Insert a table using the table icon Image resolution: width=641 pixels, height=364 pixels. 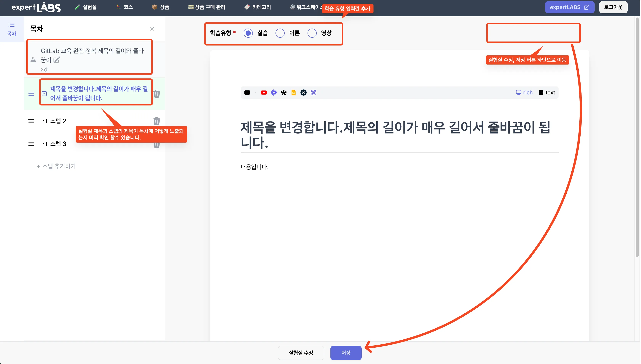pos(247,93)
